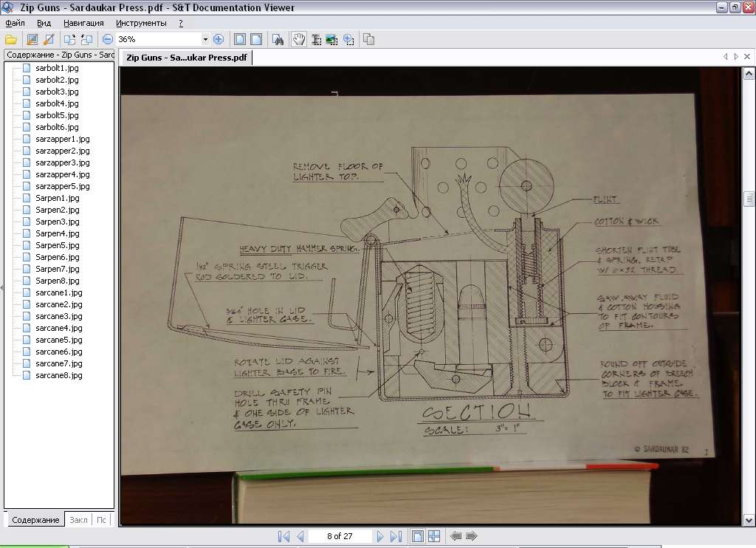756x548 pixels.
Task: Show the next document tab via right arrow
Action: tap(736, 56)
